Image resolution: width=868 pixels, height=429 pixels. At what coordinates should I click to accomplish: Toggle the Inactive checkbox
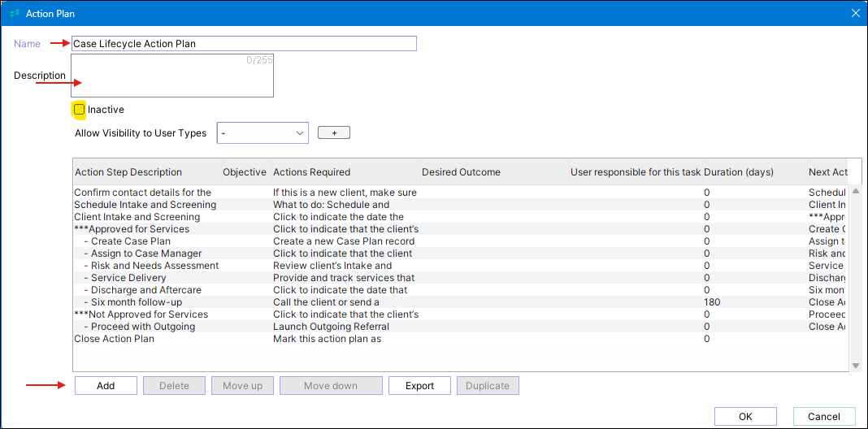tap(80, 110)
